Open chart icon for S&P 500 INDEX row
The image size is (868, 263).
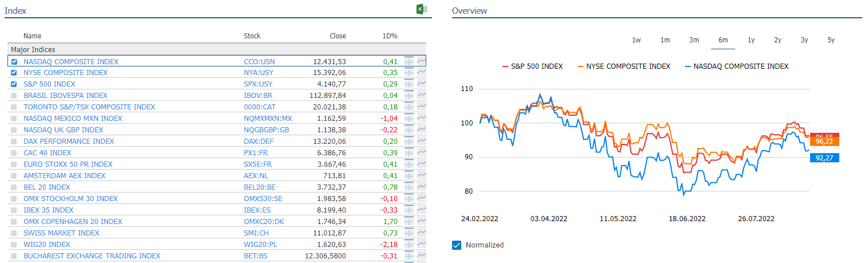(x=422, y=84)
